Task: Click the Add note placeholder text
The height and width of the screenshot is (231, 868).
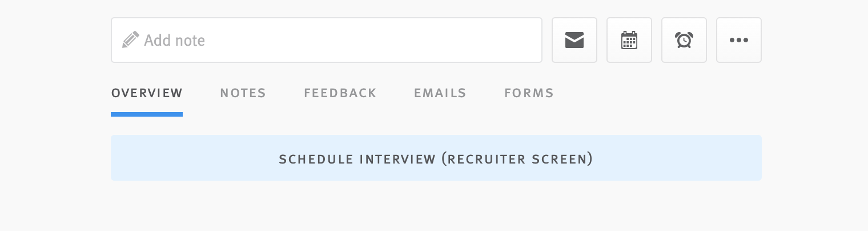Action: pyautogui.click(x=174, y=41)
